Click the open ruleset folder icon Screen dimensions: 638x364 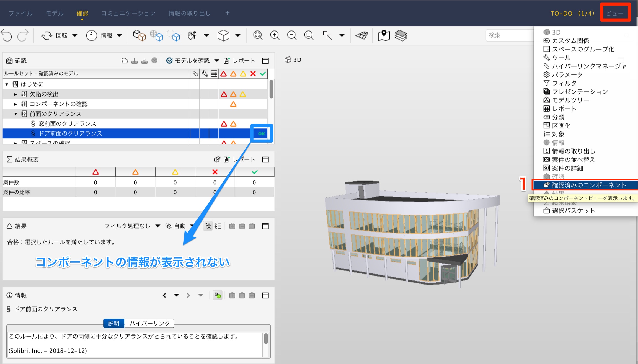tap(125, 61)
